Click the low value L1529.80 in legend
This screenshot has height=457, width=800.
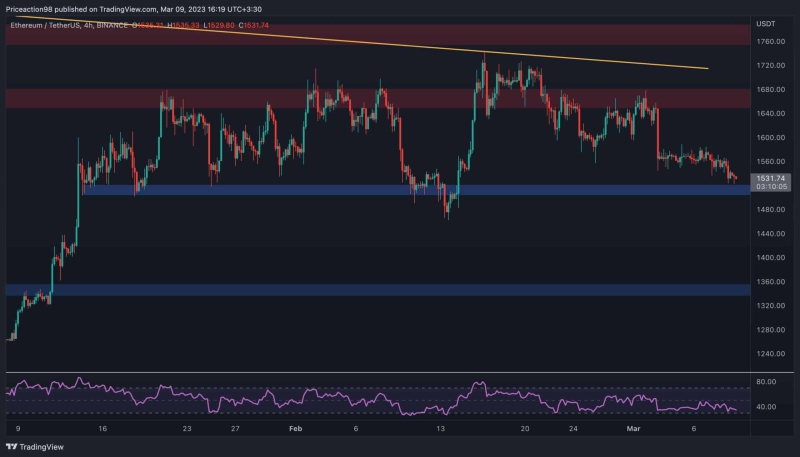(219, 25)
